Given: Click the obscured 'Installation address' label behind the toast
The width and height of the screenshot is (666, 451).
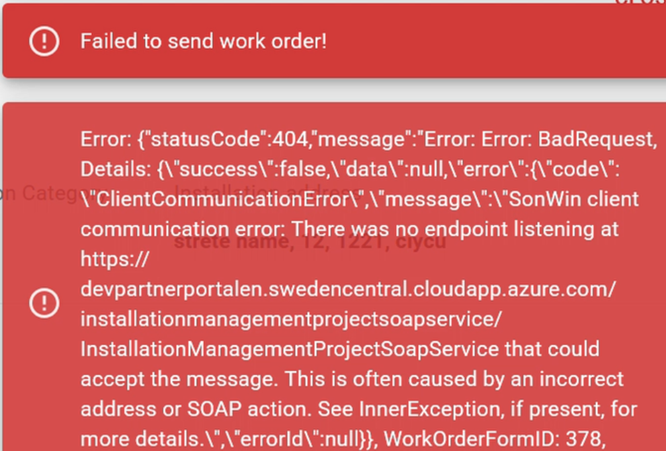Looking at the screenshot, I should coord(268,190).
